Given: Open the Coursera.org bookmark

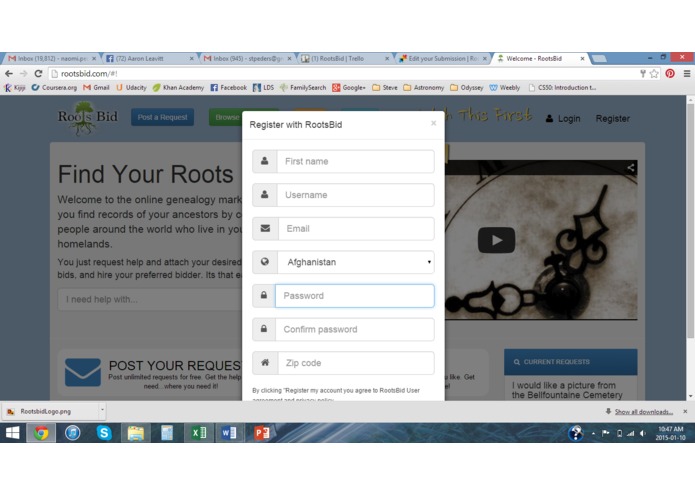Looking at the screenshot, I should [54, 88].
